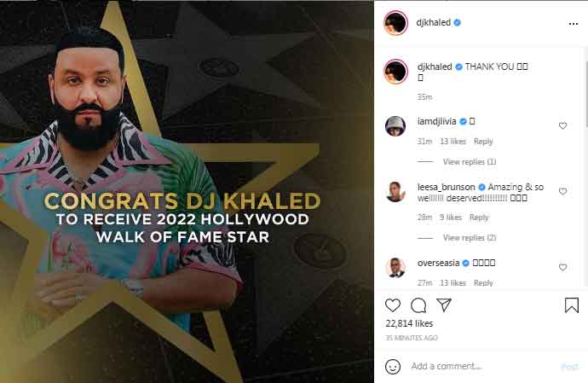
Task: View the 22,814 likes list
Action: pos(409,323)
